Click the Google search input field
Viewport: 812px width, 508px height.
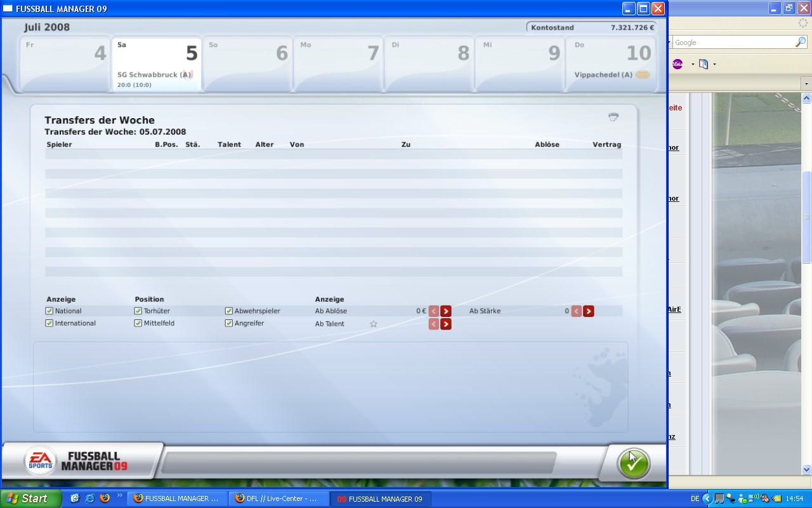(733, 43)
